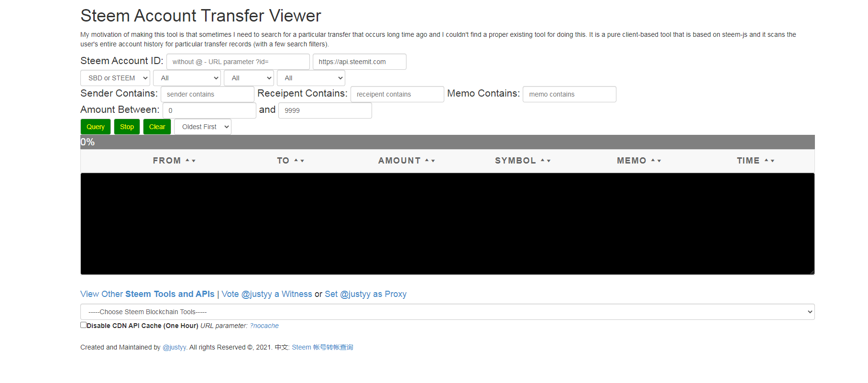Click the ?nocache URL parameter link
This screenshot has width=868, height=383.
264,326
